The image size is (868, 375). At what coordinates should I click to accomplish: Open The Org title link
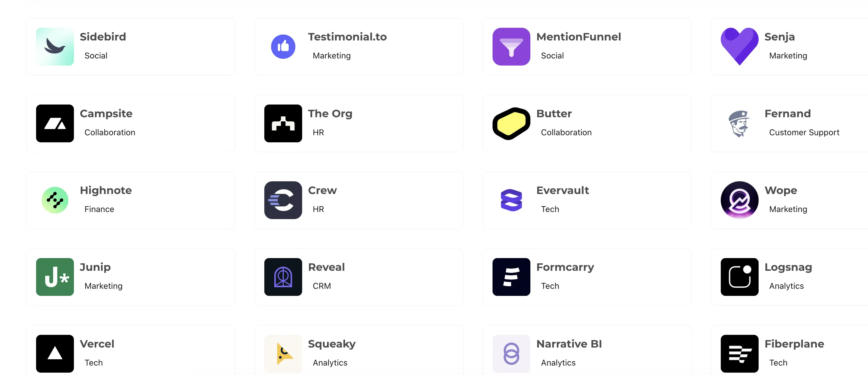click(x=330, y=113)
